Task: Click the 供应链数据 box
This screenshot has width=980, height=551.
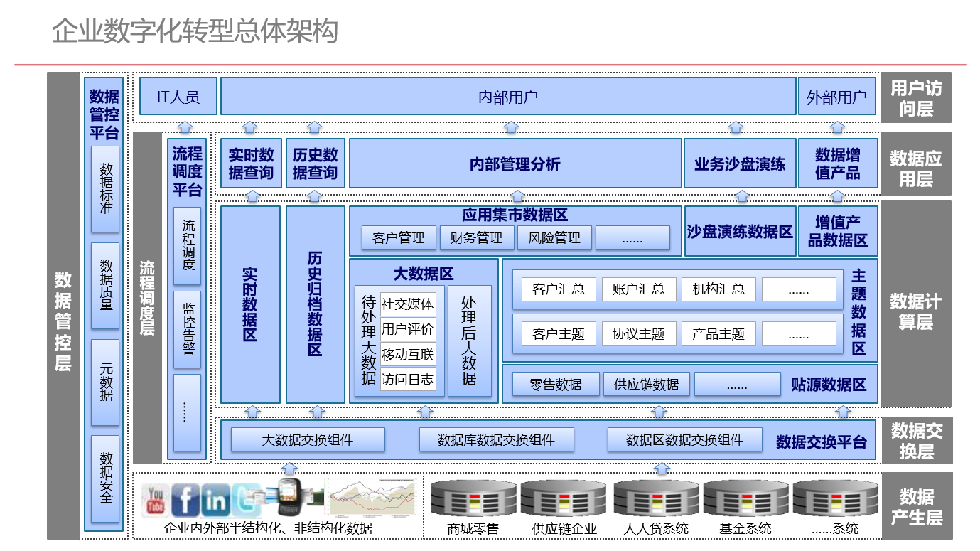Action: pos(646,384)
